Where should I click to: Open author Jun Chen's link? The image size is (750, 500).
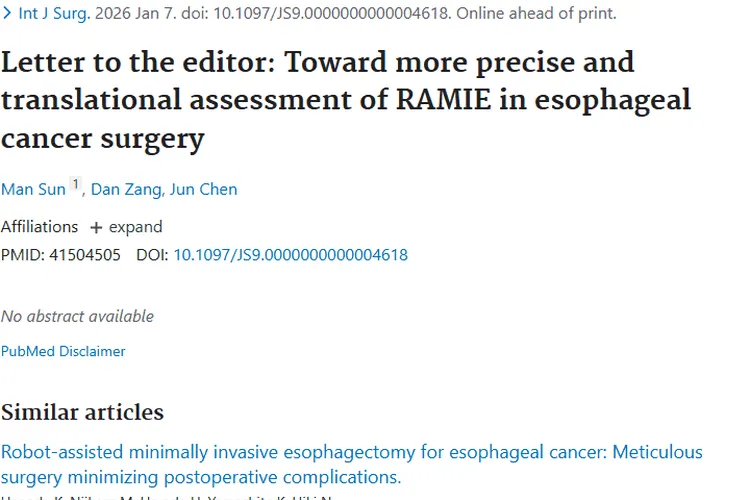pyautogui.click(x=204, y=189)
